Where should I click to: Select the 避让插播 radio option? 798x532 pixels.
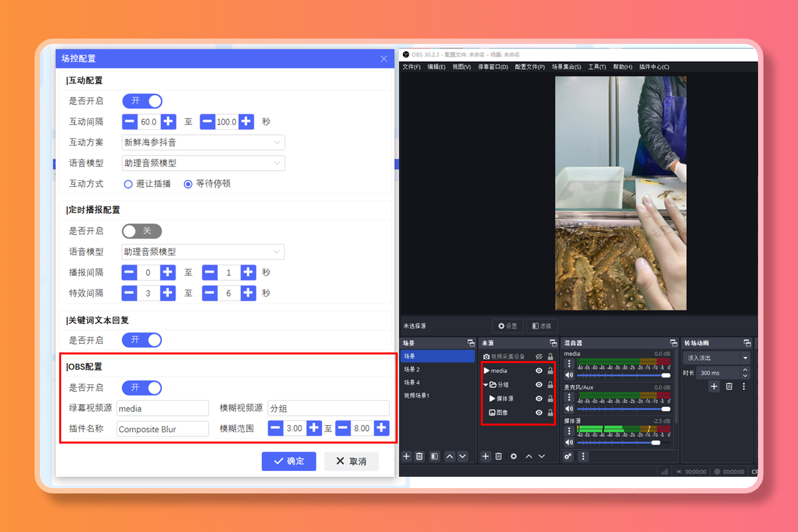(128, 184)
